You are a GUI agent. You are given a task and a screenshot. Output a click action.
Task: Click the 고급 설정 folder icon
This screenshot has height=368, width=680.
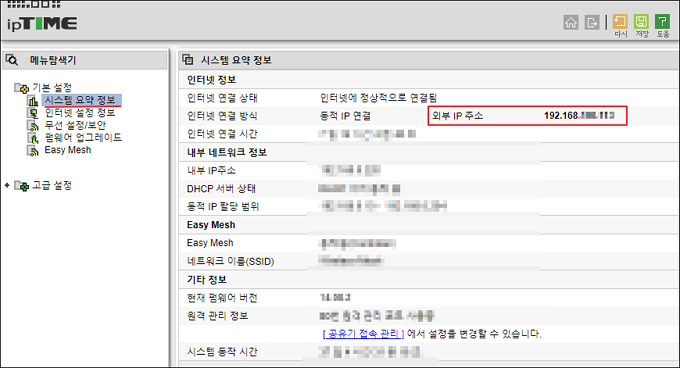[x=22, y=186]
